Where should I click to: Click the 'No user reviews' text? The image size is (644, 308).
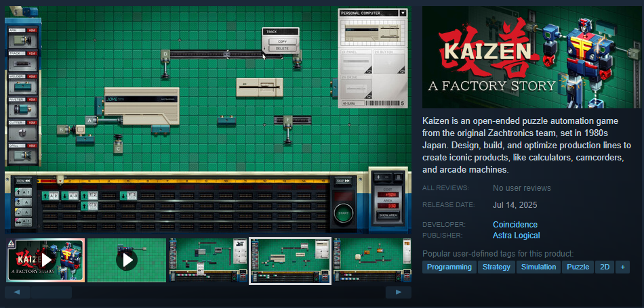pos(521,188)
